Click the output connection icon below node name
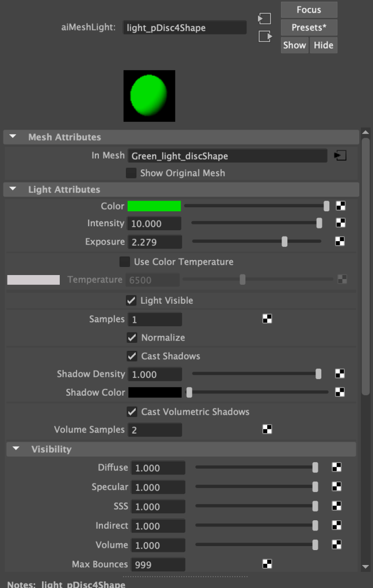The width and height of the screenshot is (373, 588). coord(264,36)
